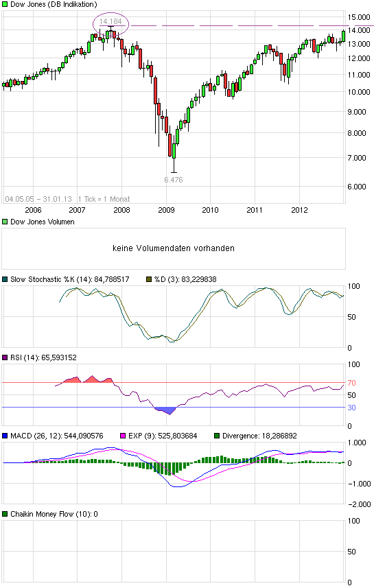Viewport: 374px width, 588px height.
Task: Click the 2009 year label on the axis
Action: [x=166, y=210]
